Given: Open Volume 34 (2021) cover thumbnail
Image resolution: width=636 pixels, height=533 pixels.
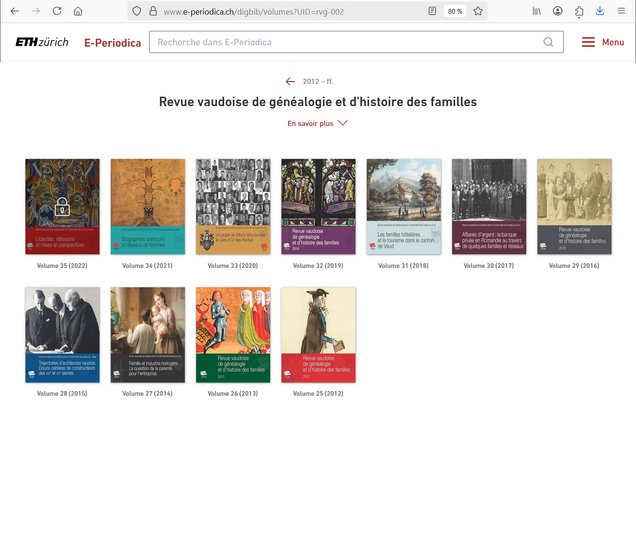Looking at the screenshot, I should click(148, 206).
